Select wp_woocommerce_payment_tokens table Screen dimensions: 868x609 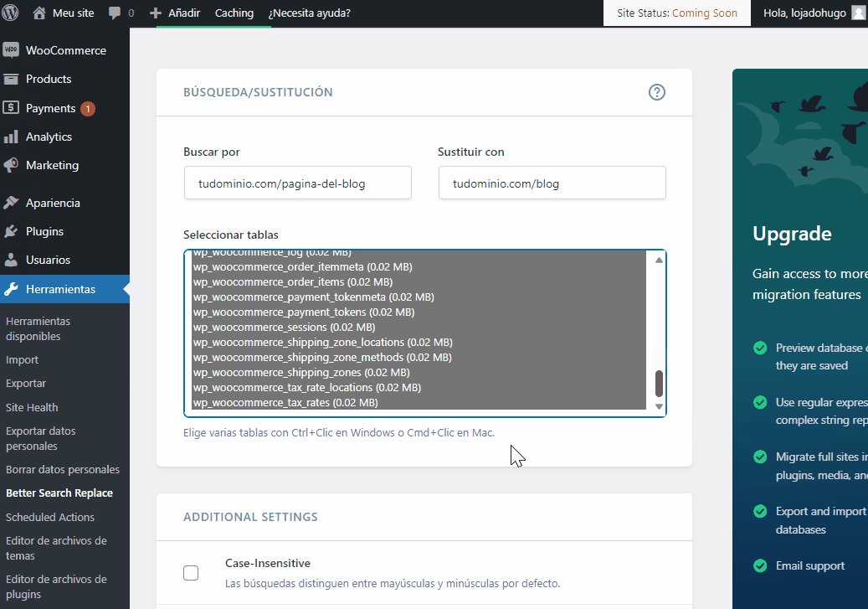click(x=419, y=312)
